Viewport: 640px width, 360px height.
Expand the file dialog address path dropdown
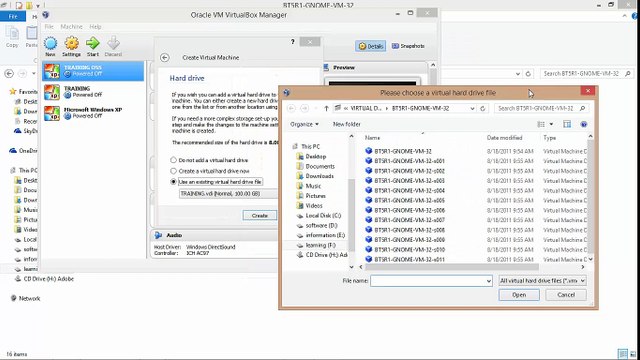click(x=472, y=109)
